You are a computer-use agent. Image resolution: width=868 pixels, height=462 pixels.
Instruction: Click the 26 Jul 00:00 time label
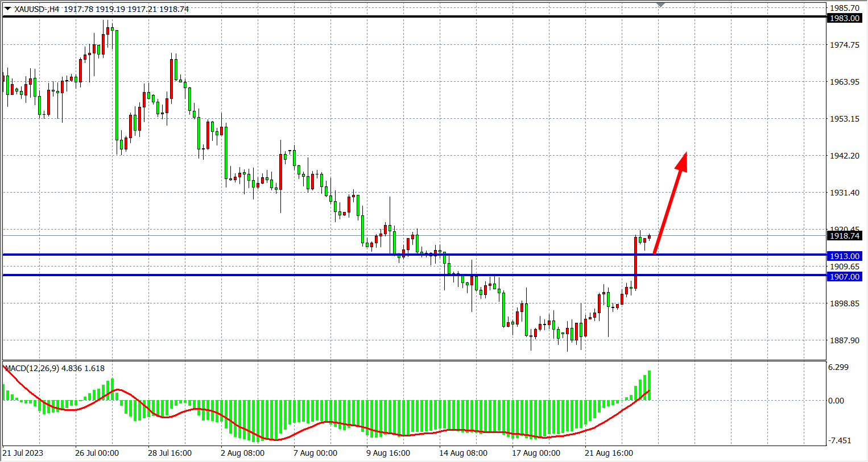pos(97,453)
